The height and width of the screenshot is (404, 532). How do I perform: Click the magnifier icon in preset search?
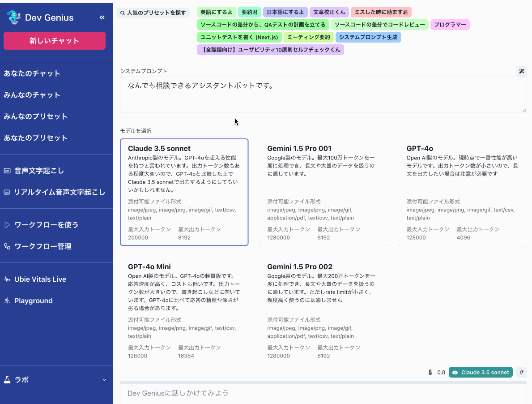123,13
